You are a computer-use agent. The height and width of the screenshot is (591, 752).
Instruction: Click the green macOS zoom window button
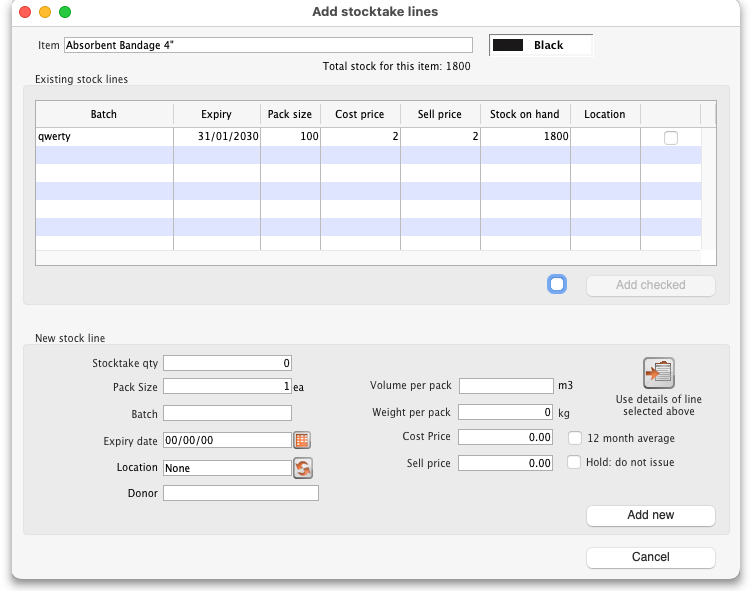tap(65, 12)
